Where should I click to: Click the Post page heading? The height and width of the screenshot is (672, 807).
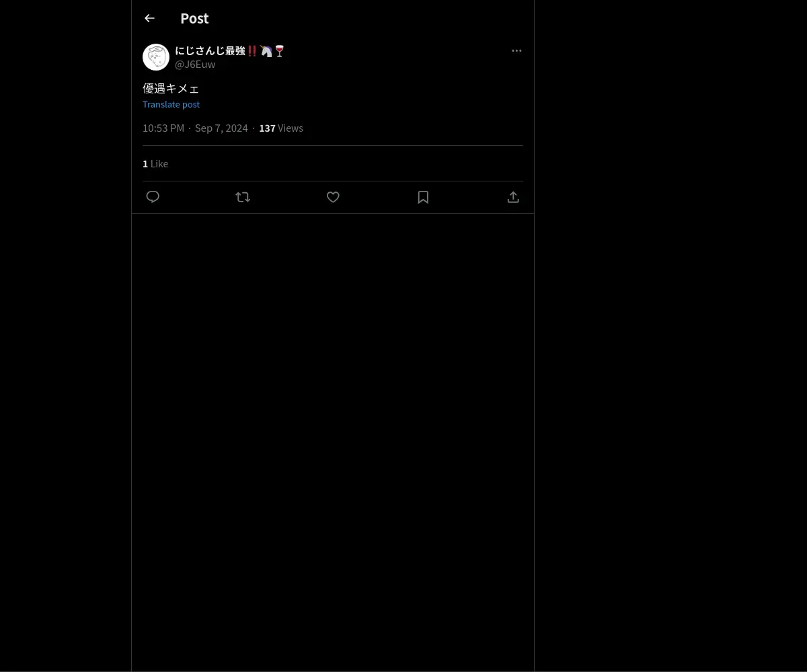pyautogui.click(x=194, y=18)
